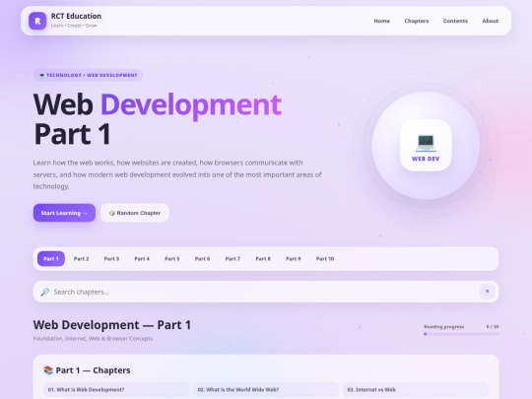
Task: Switch to the Part 7 tab
Action: coord(233,259)
